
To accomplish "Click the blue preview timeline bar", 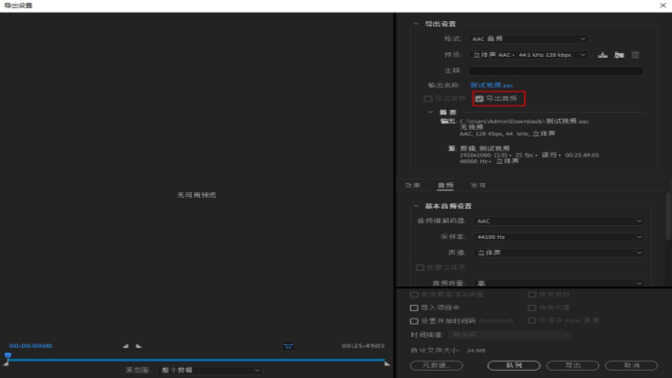I will point(197,360).
